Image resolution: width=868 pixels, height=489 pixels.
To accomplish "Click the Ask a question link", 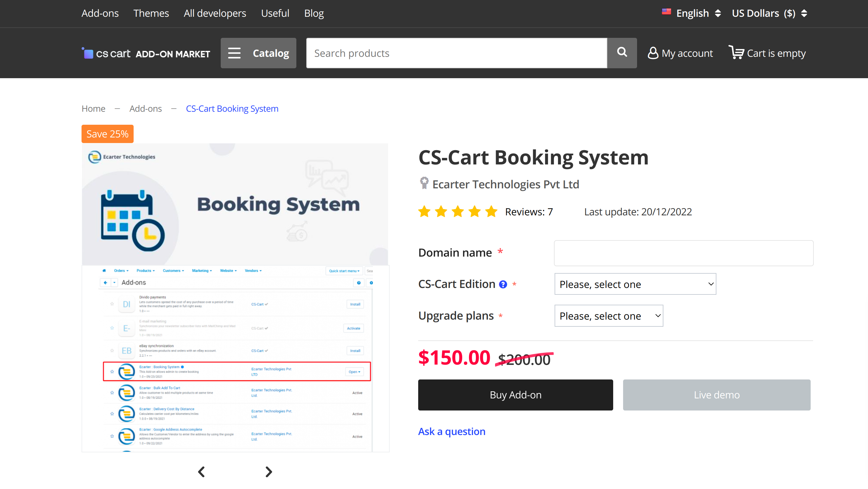I will (452, 431).
